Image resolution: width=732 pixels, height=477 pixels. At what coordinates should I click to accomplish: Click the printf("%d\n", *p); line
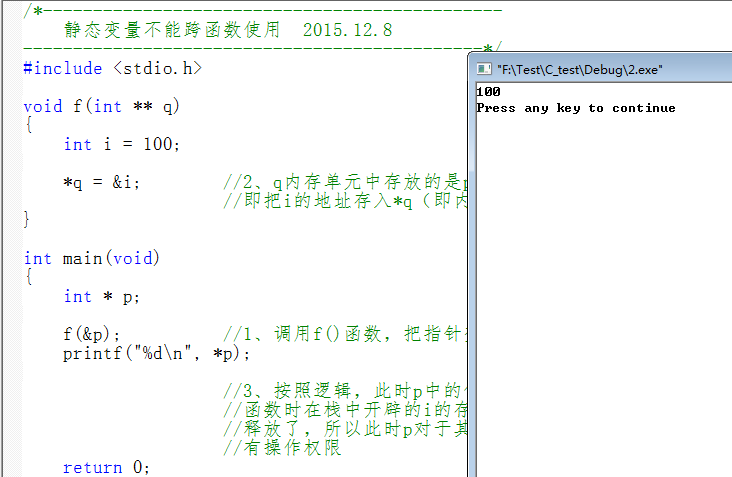[x=156, y=353]
